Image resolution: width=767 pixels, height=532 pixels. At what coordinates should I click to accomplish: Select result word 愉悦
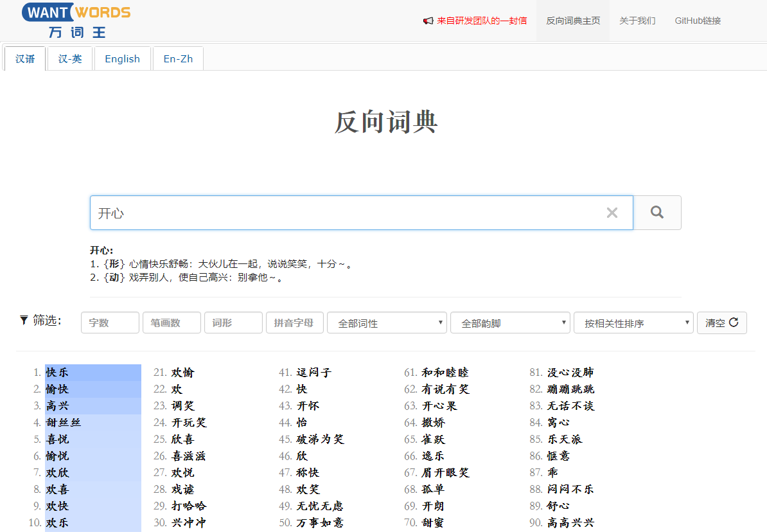point(57,456)
